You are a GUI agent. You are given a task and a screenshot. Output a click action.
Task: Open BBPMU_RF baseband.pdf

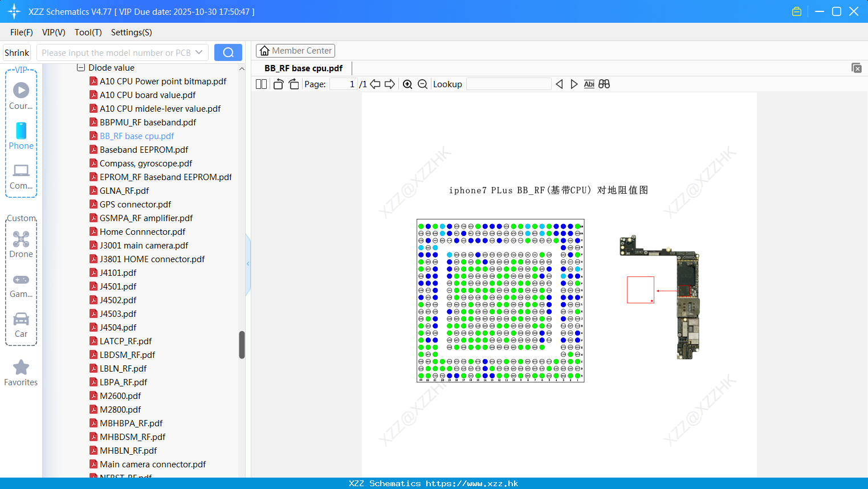pos(148,123)
